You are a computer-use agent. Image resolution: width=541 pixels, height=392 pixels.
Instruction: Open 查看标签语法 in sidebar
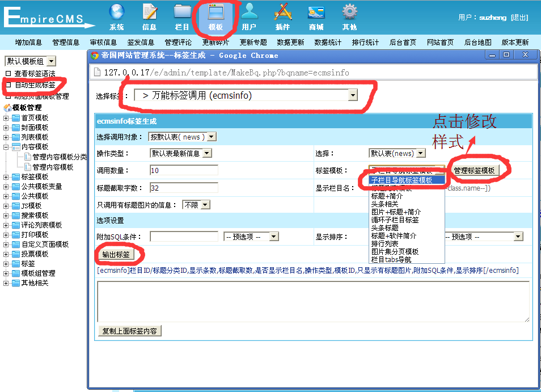point(35,74)
